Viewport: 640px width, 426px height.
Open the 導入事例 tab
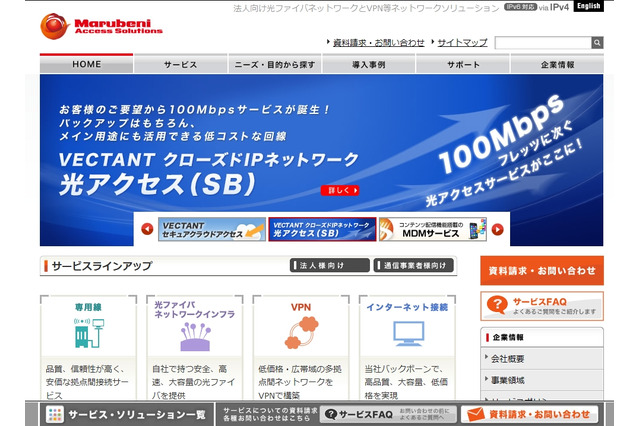click(369, 64)
